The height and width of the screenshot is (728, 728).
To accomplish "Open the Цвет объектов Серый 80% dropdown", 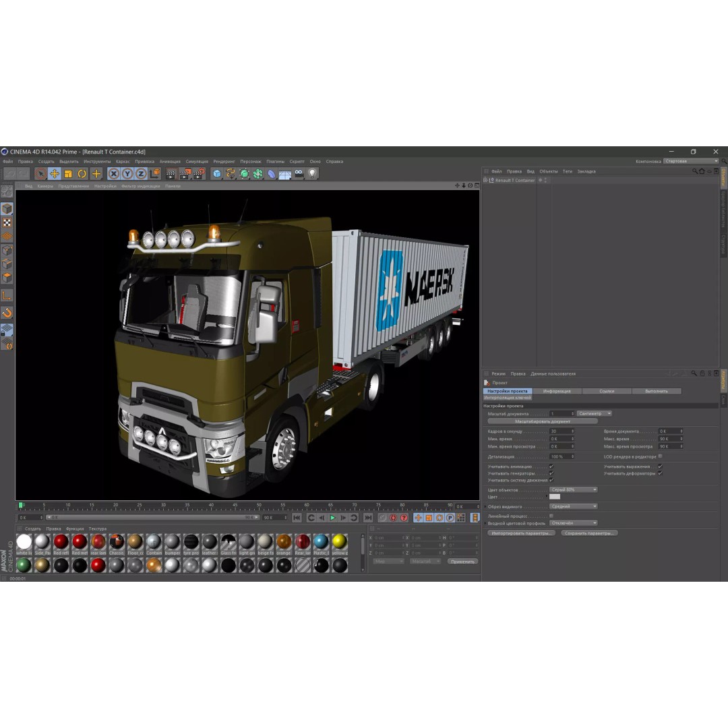I will coord(574,489).
